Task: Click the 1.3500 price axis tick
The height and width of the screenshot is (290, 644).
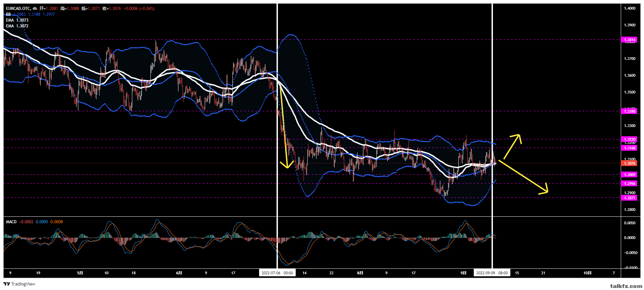Action: (x=630, y=92)
